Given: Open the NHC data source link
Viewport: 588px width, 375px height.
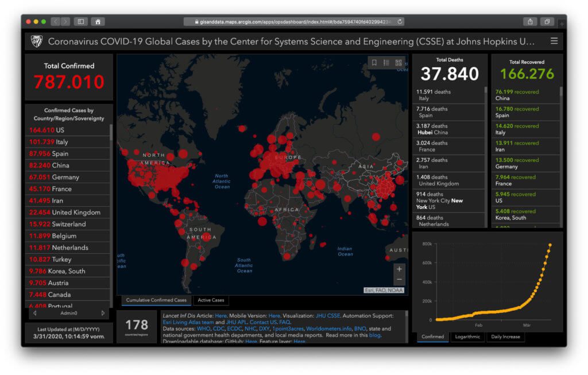Looking at the screenshot, I should 250,329.
